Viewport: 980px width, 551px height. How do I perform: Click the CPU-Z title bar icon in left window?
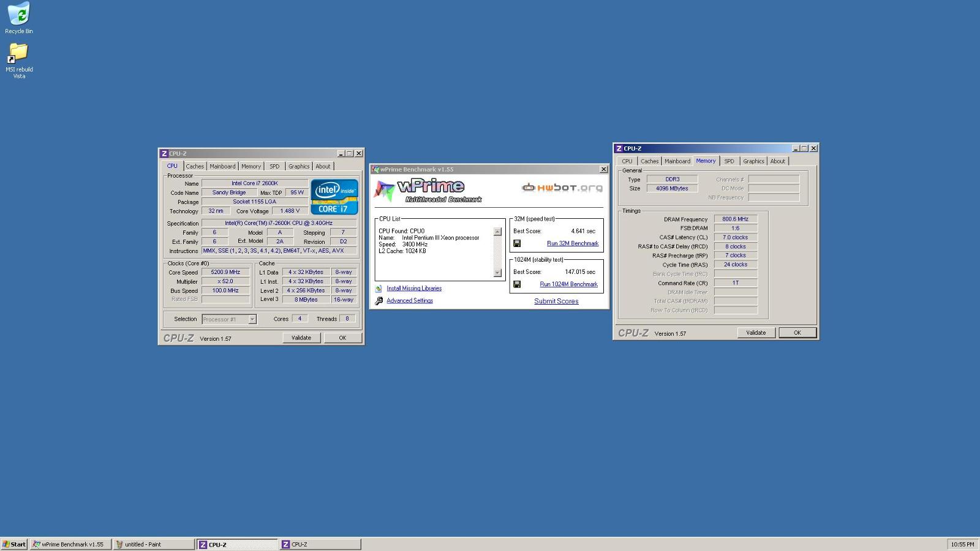pos(164,154)
